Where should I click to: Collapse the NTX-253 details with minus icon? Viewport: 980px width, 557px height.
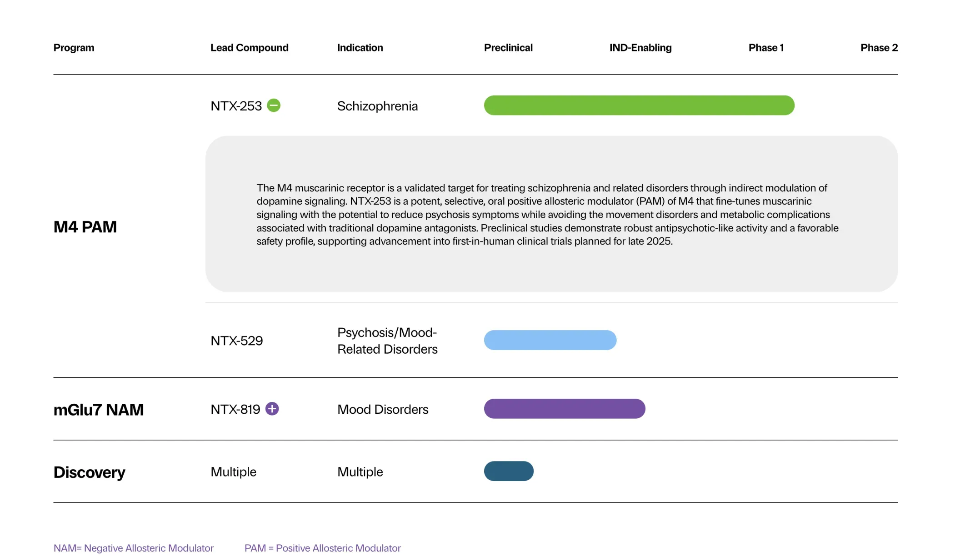click(x=274, y=105)
